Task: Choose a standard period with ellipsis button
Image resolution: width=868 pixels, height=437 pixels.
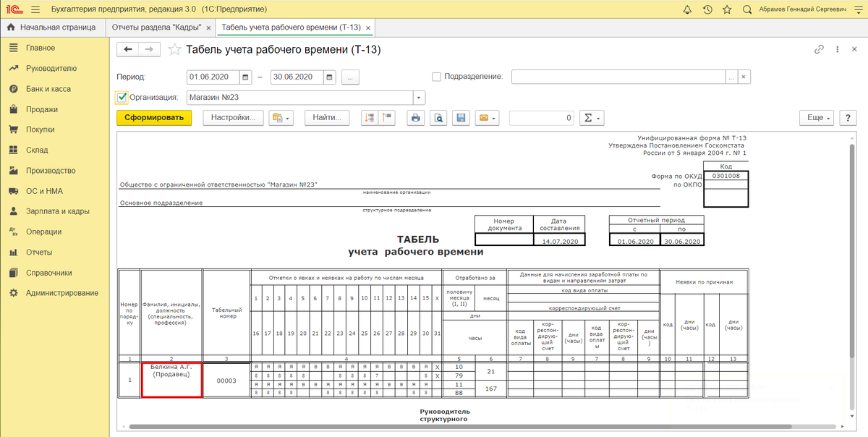Action: (351, 77)
